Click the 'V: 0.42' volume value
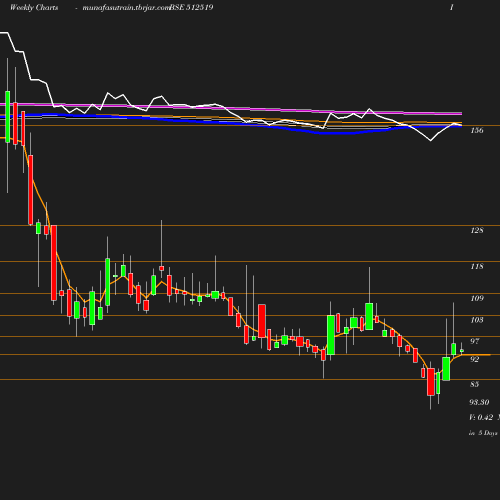The image size is (500, 500). pos(481,417)
